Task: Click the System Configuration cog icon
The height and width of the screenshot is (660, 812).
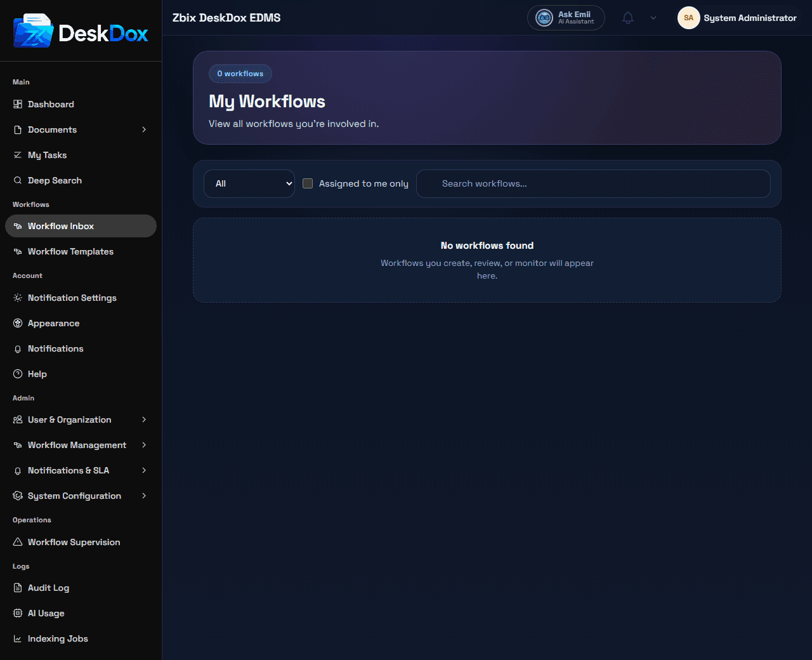Action: click(18, 496)
